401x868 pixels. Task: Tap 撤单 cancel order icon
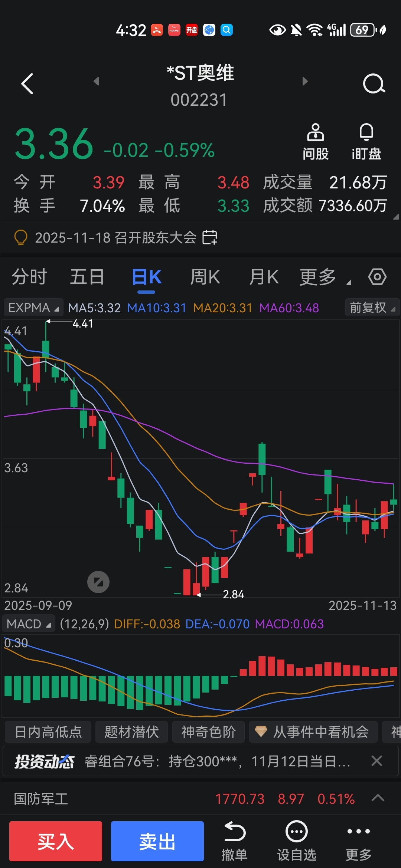point(235,841)
